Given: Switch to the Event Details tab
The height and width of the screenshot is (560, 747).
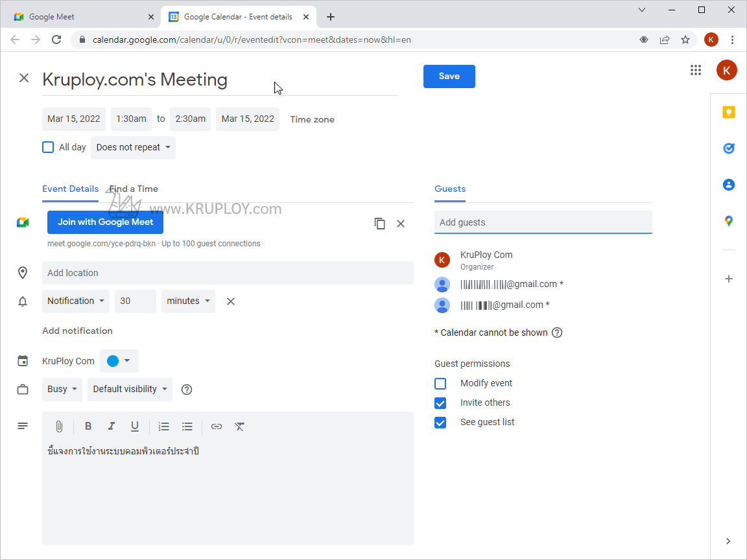Looking at the screenshot, I should (71, 189).
